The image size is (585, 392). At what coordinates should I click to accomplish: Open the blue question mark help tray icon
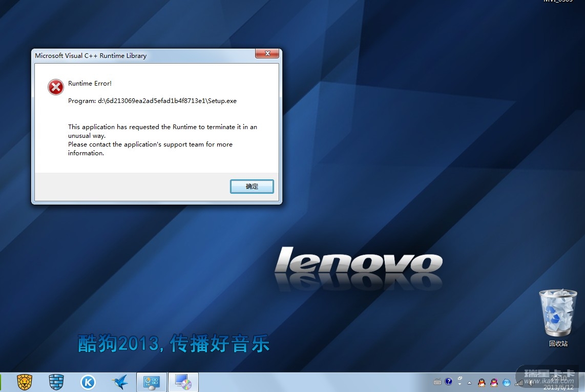pyautogui.click(x=448, y=382)
